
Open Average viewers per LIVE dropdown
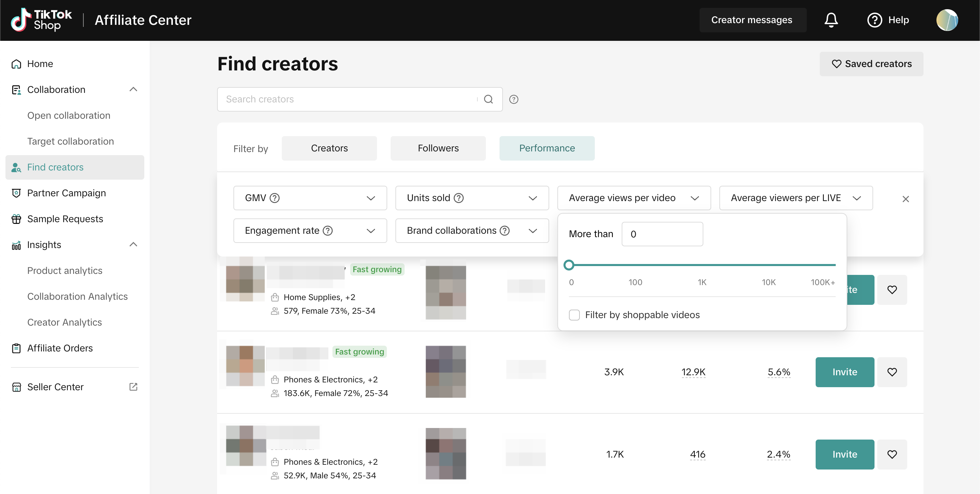pyautogui.click(x=856, y=198)
